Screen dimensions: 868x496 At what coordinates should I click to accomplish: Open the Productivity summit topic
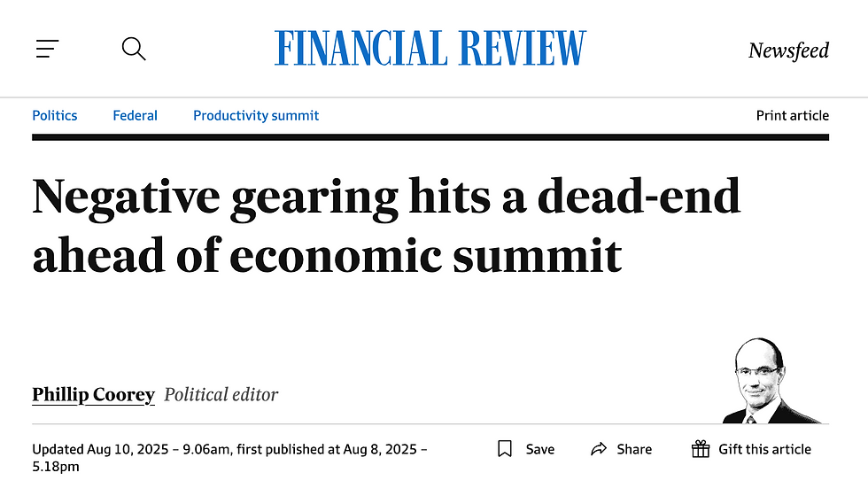pyautogui.click(x=256, y=115)
